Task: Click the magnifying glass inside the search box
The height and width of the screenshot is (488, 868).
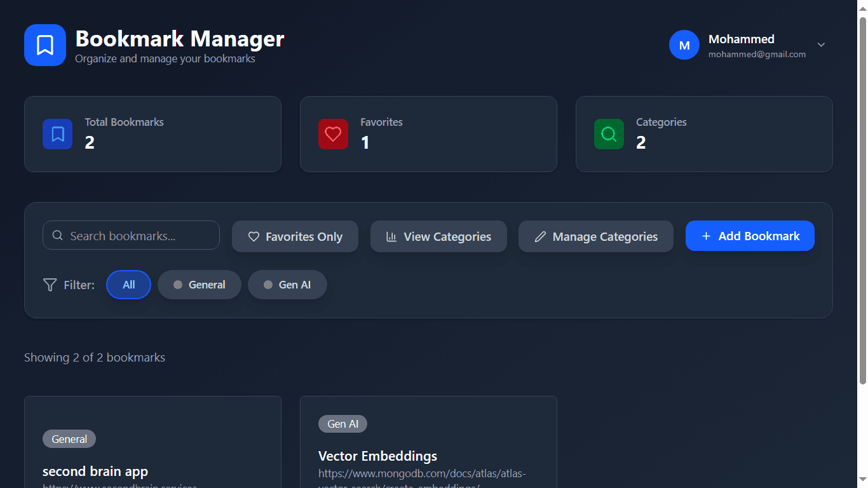Action: pyautogui.click(x=58, y=235)
